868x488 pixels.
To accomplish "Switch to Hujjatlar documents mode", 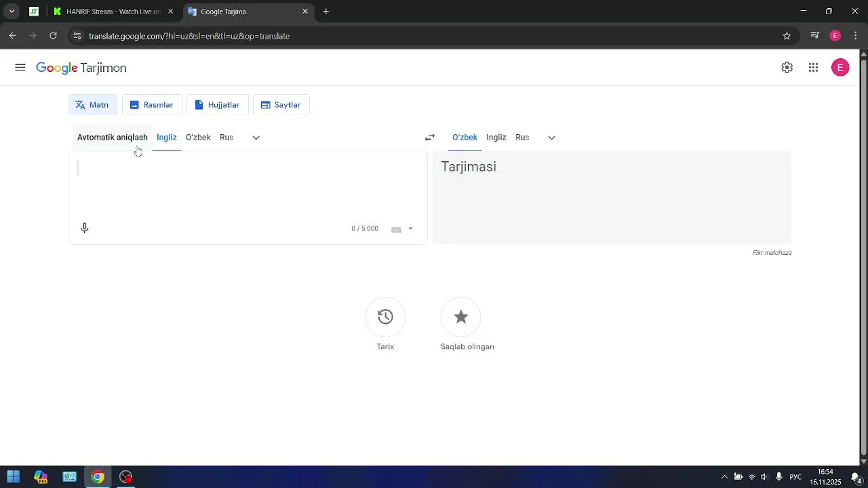I will point(217,105).
